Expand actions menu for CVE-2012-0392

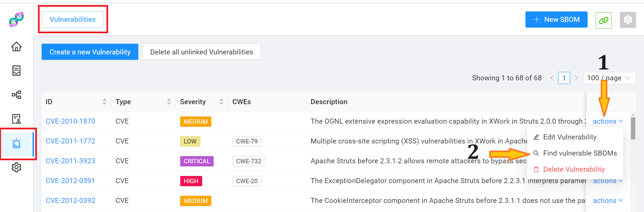[x=608, y=201]
